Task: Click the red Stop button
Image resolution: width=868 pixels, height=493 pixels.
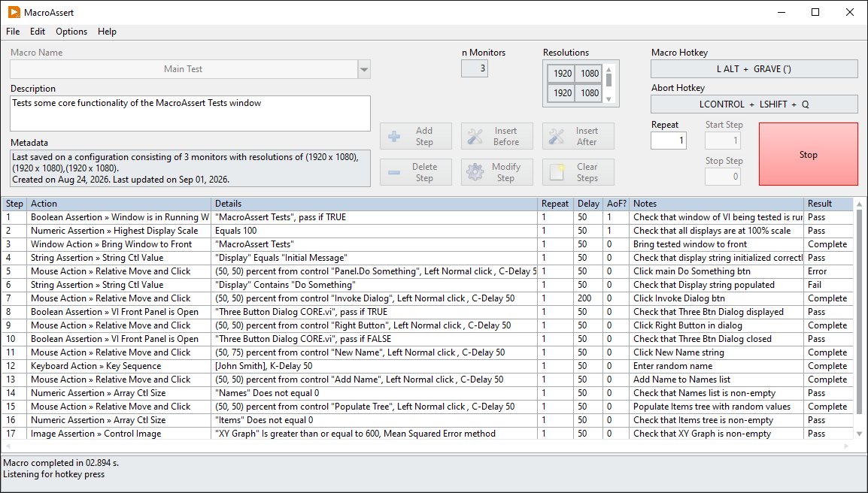Action: point(809,154)
